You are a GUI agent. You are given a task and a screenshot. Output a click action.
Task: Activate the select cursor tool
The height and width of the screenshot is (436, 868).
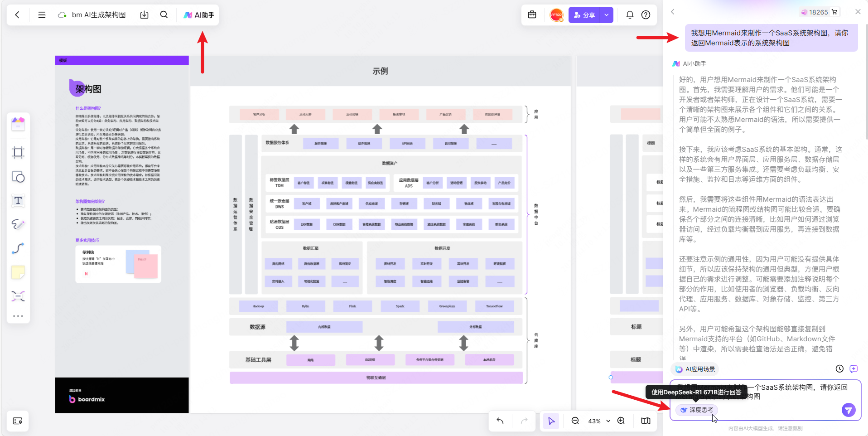[x=551, y=421]
